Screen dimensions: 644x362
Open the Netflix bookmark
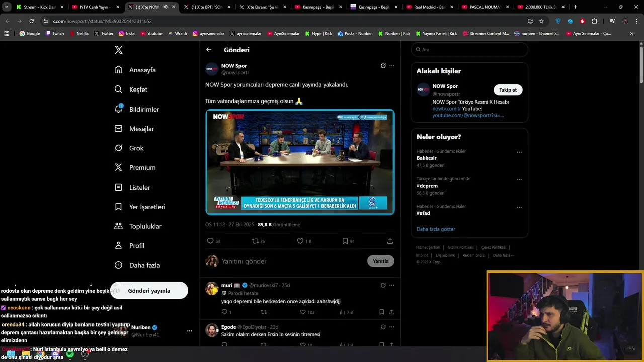79,34
